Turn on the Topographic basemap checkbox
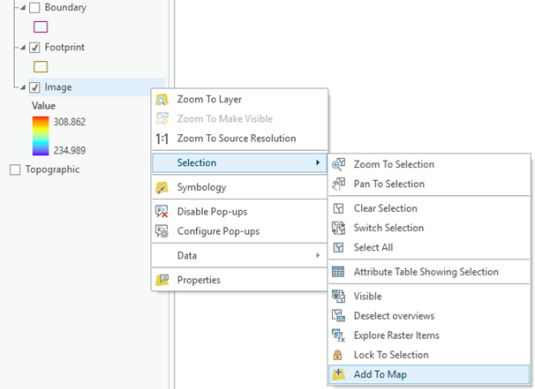The image size is (535, 389). point(15,170)
